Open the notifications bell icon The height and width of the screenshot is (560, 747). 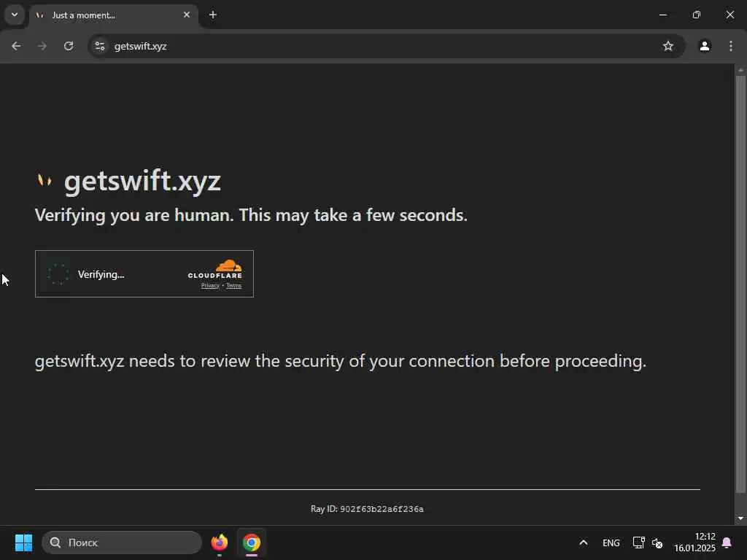click(x=727, y=542)
